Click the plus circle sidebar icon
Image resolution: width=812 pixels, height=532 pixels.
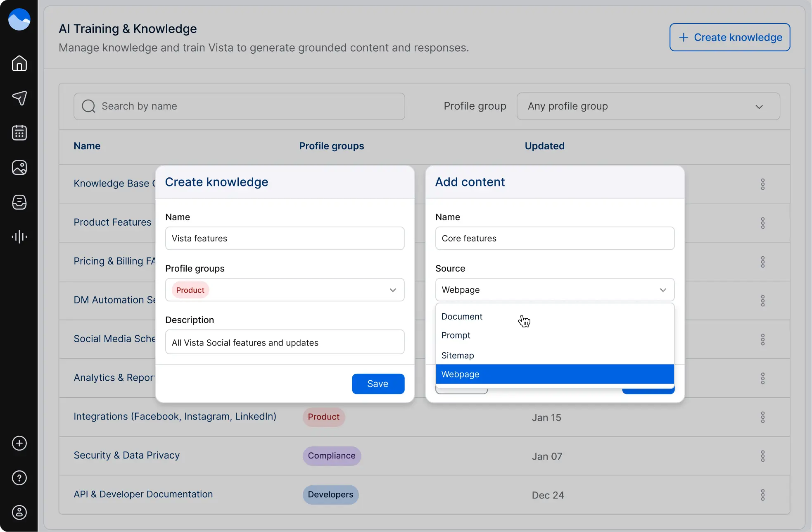pos(19,443)
